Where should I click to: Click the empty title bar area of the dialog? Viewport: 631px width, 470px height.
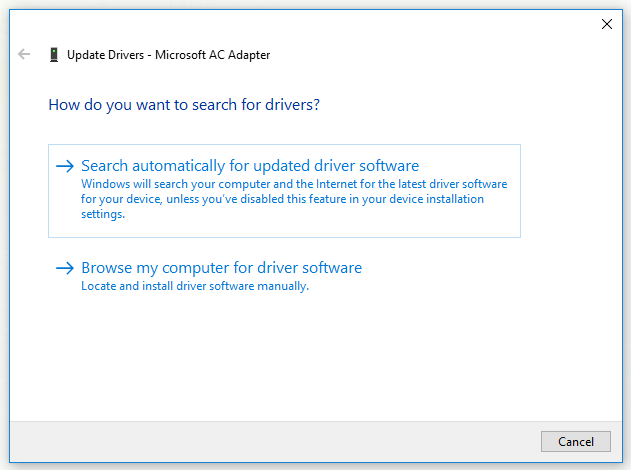[x=300, y=24]
